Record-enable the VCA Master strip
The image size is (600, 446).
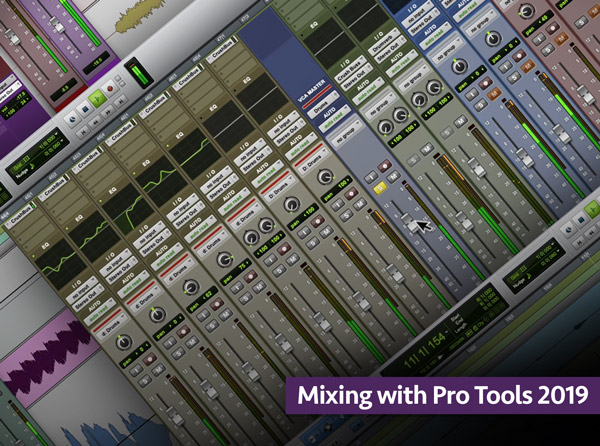[384, 166]
